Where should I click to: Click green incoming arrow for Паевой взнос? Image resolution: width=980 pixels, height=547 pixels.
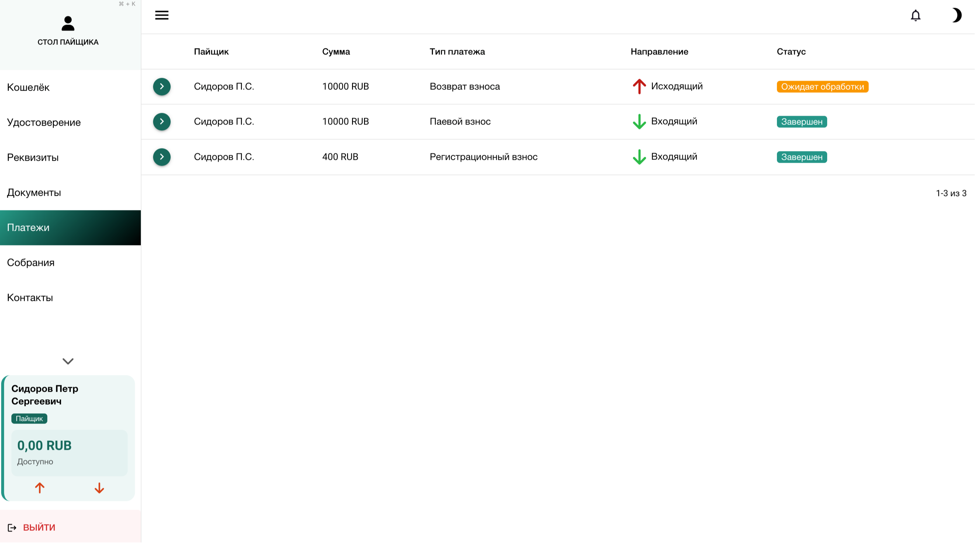click(639, 122)
